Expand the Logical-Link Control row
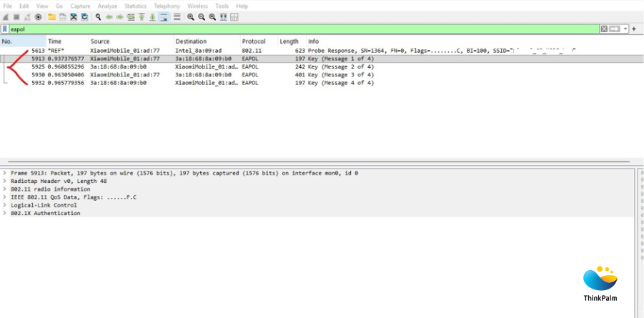The image size is (644, 318). (4, 205)
